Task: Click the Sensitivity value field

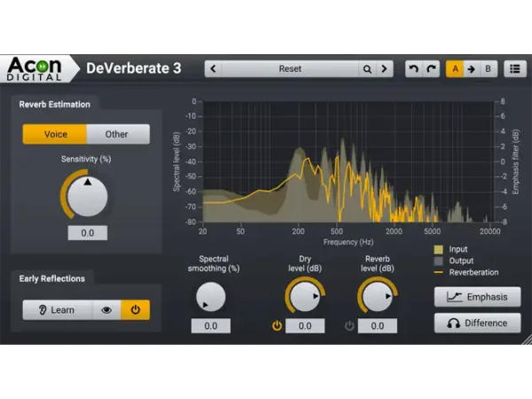Action: click(88, 232)
